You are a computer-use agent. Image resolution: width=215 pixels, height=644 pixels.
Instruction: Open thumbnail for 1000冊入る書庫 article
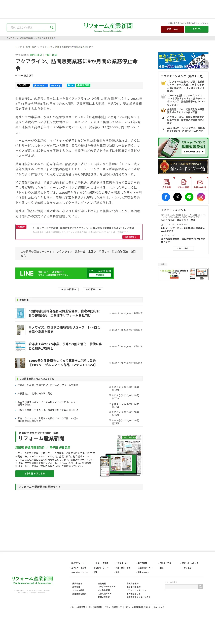click(20, 363)
